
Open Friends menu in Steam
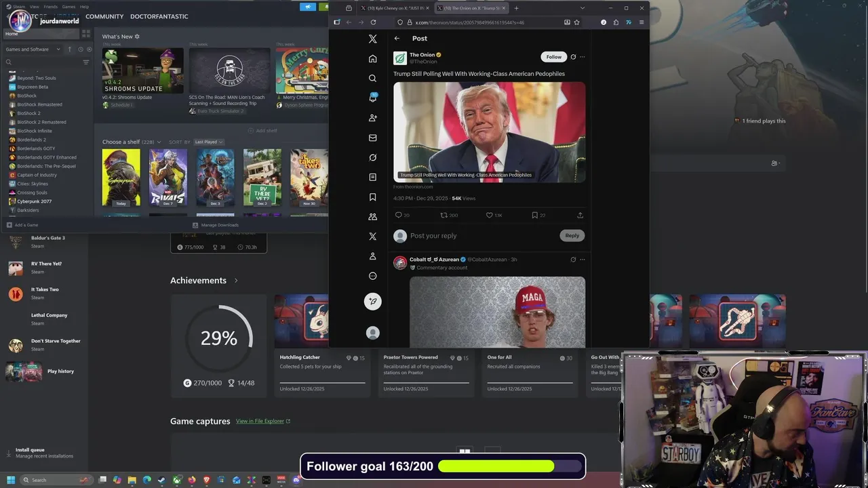click(50, 7)
